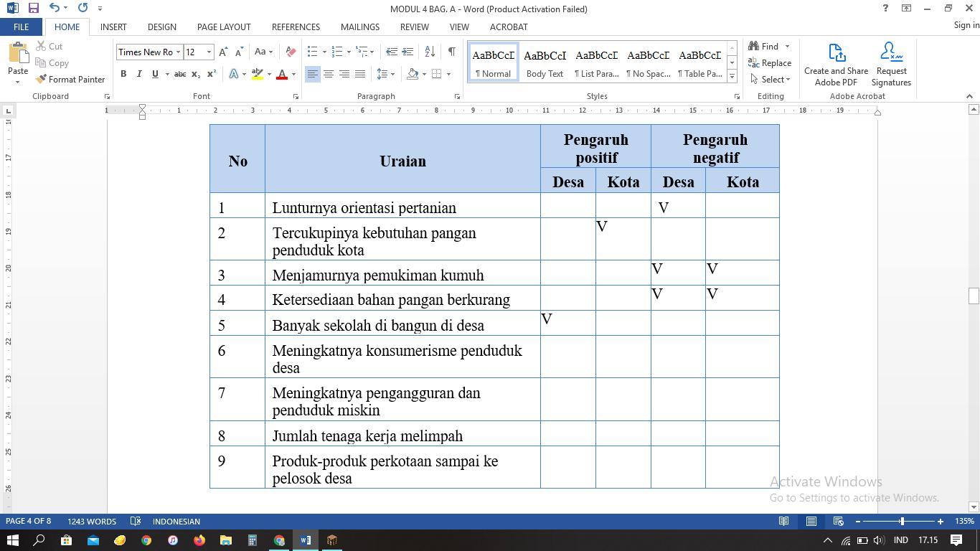
Task: Open the font name dropdown
Action: coord(178,52)
